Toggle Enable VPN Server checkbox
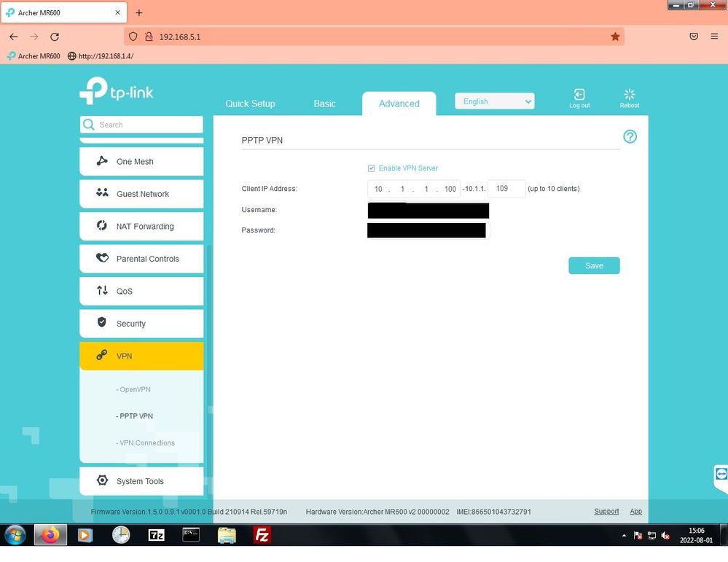Image resolution: width=728 pixels, height=562 pixels. pos(372,168)
